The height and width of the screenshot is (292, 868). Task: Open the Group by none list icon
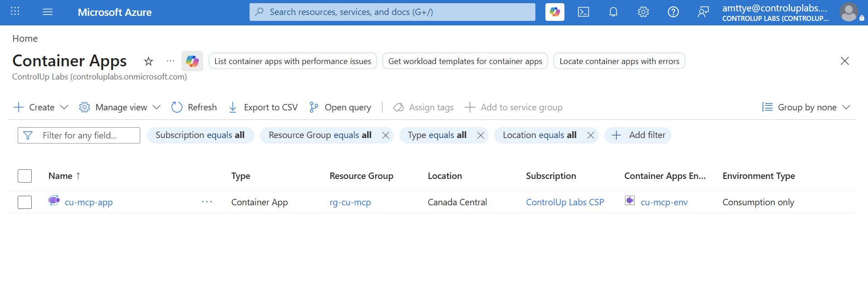pos(767,107)
